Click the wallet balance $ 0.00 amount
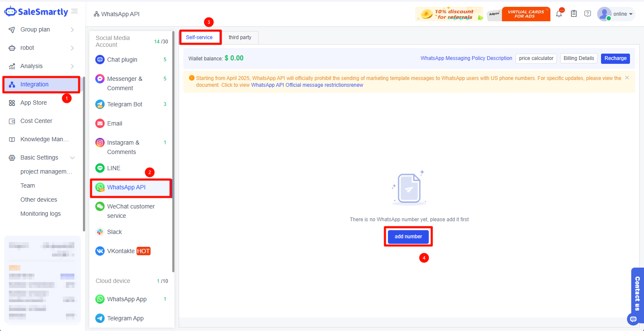This screenshot has width=644, height=331. click(x=234, y=58)
